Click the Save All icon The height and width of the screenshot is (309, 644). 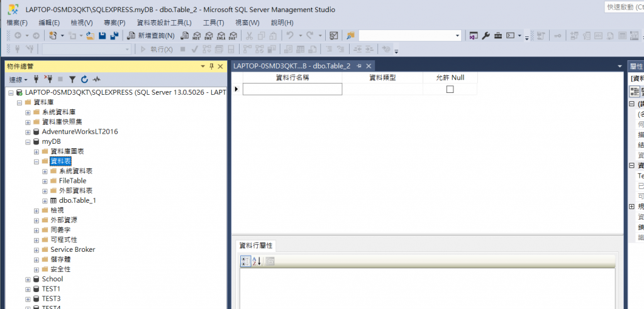coord(114,36)
